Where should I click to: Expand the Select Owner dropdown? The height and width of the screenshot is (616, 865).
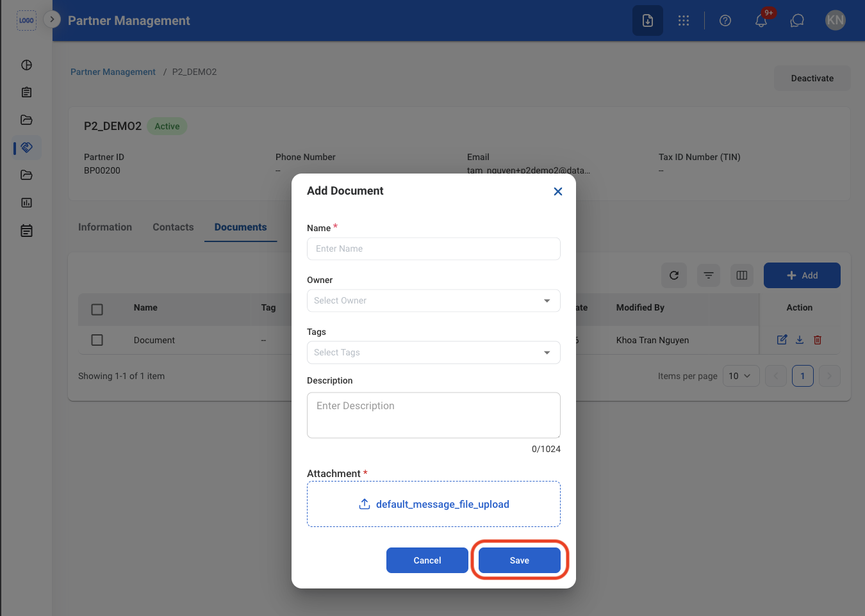tap(434, 300)
